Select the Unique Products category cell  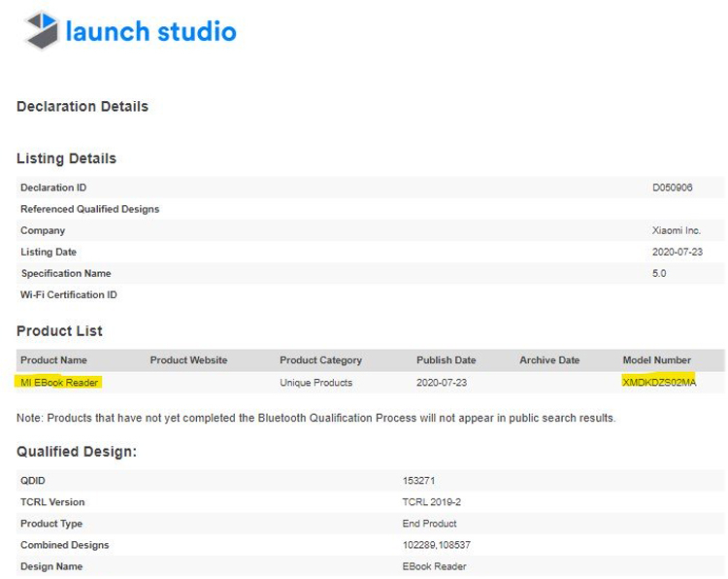click(315, 383)
